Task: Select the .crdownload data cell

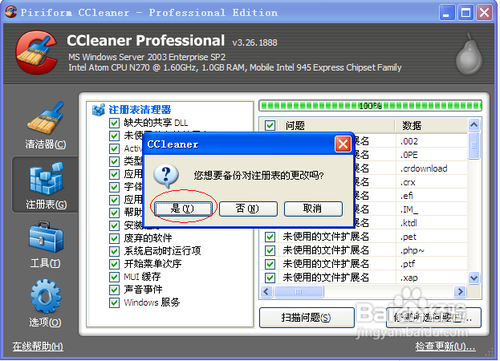Action: (432, 169)
